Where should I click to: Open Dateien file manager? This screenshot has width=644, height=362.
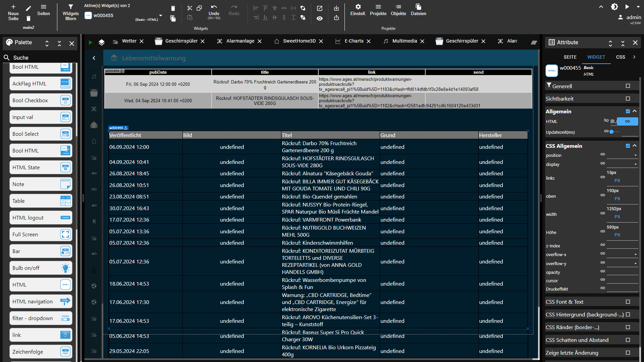[x=418, y=7]
